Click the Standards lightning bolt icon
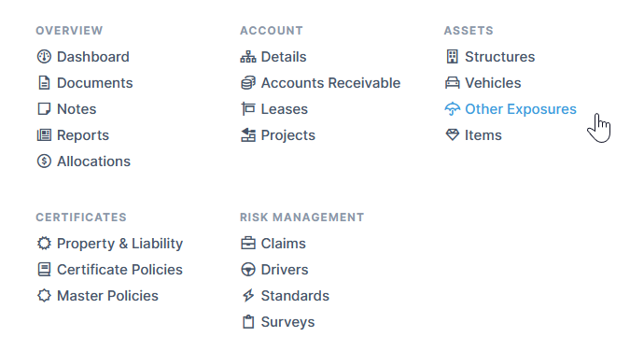This screenshot has height=351, width=644. tap(248, 296)
